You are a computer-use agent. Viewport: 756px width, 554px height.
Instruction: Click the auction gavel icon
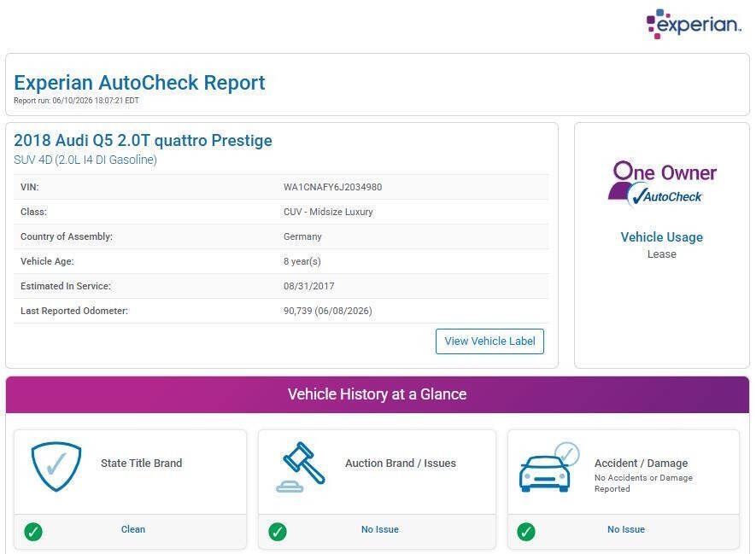301,467
